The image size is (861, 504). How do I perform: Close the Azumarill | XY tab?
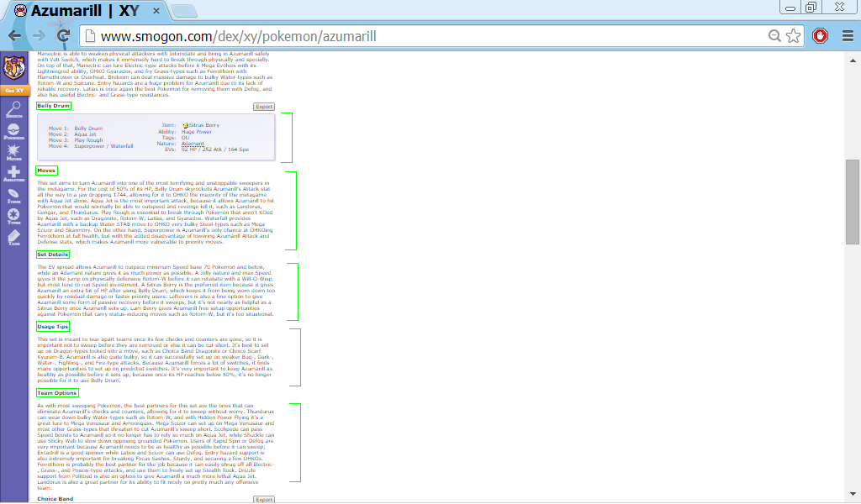[156, 11]
